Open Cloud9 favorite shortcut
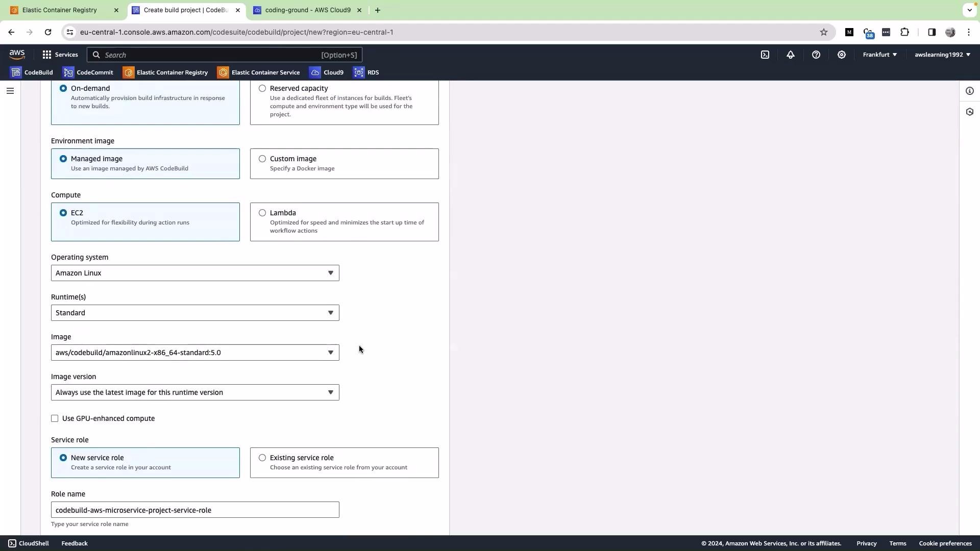980x551 pixels. 327,72
